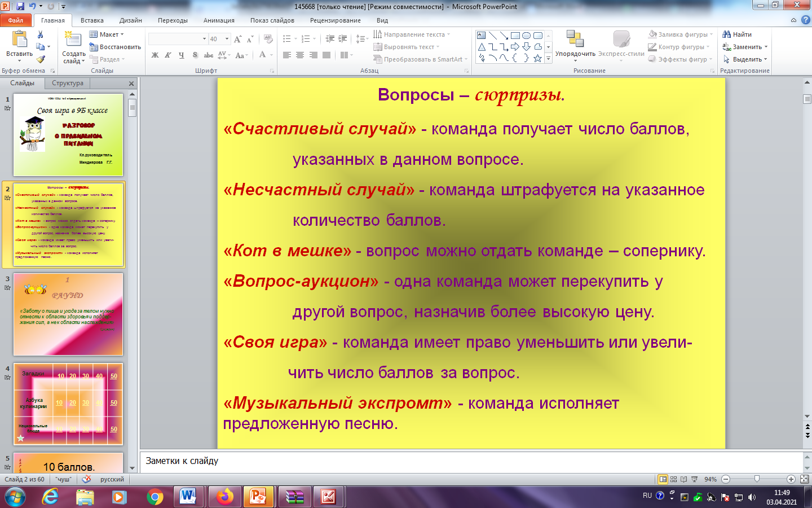The image size is (812, 508).
Task: Open the line spacing dropdown
Action: click(362, 39)
